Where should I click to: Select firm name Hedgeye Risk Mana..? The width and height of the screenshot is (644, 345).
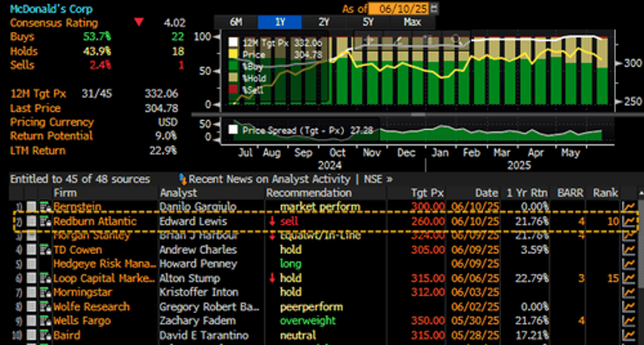click(105, 264)
